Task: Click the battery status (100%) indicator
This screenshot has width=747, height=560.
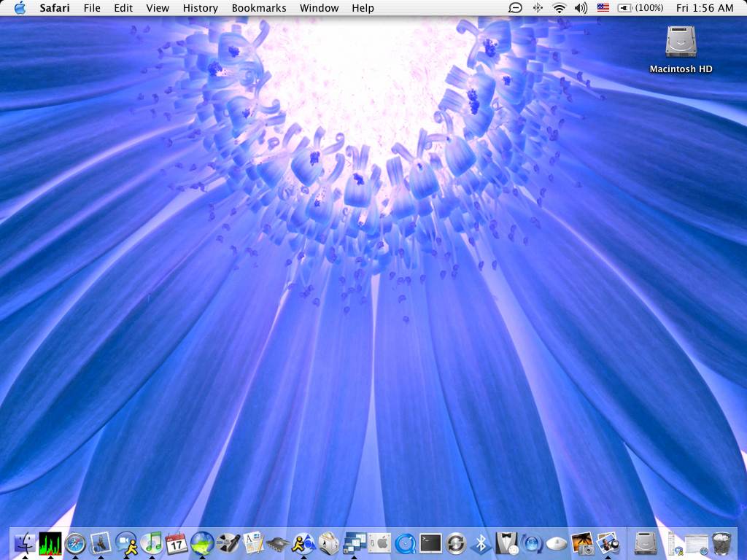Action: coord(640,8)
